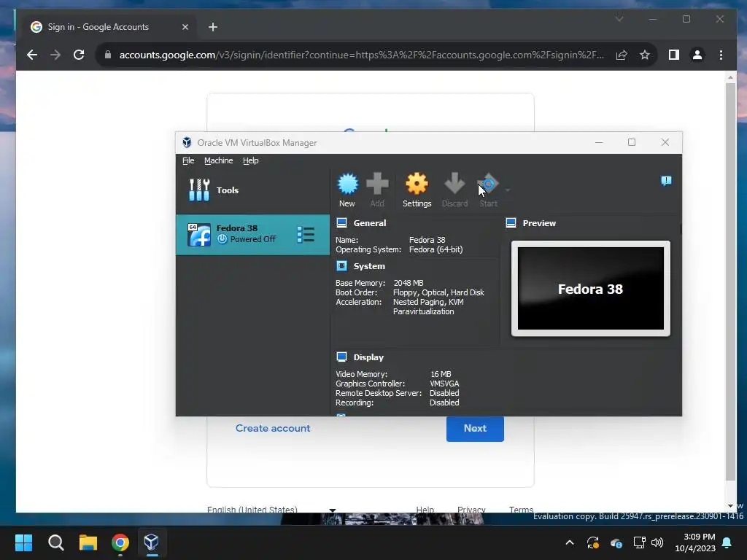This screenshot has width=747, height=560.
Task: Open a new Chrome tab
Action: click(x=213, y=27)
